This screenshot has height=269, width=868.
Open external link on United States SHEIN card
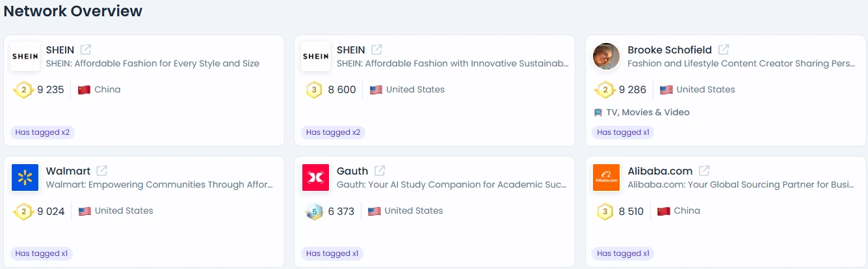(376, 50)
